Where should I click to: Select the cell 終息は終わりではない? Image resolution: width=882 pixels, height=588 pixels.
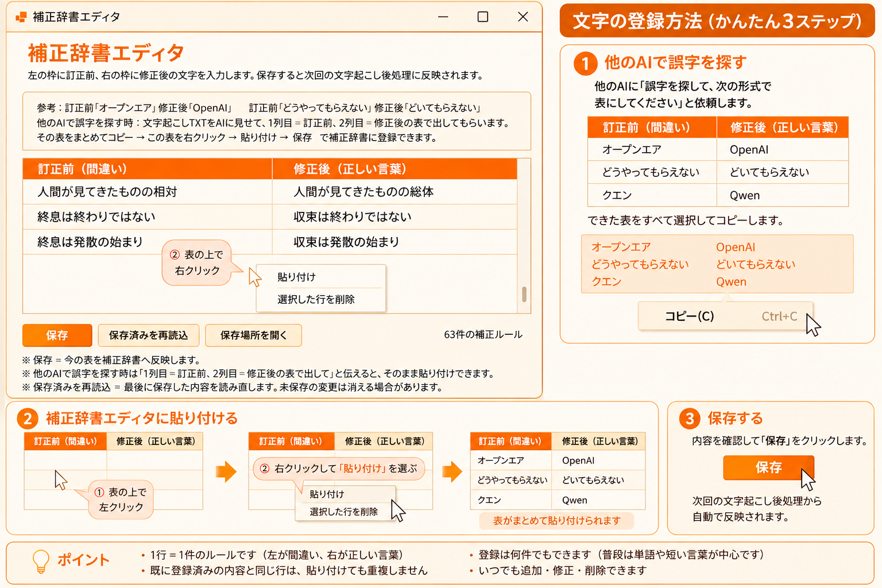147,216
